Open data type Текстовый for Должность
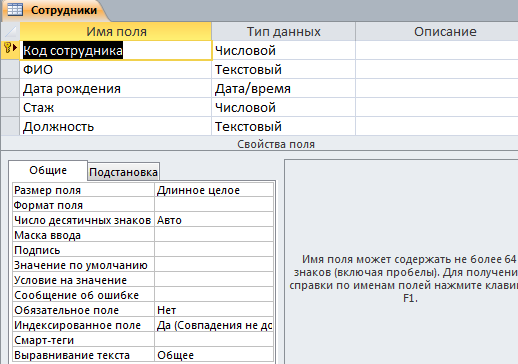 283,127
